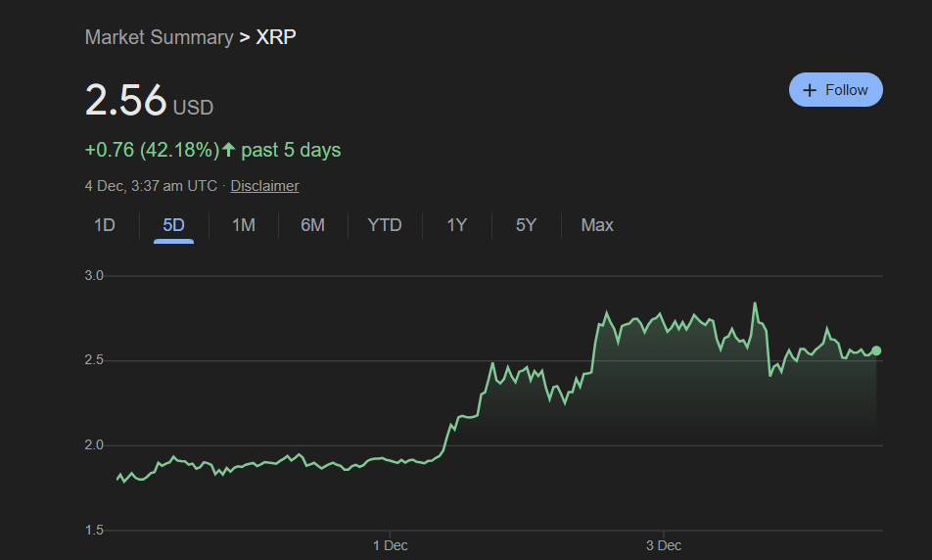This screenshot has height=560, width=932.
Task: Select the 1Y time range
Action: [x=457, y=225]
